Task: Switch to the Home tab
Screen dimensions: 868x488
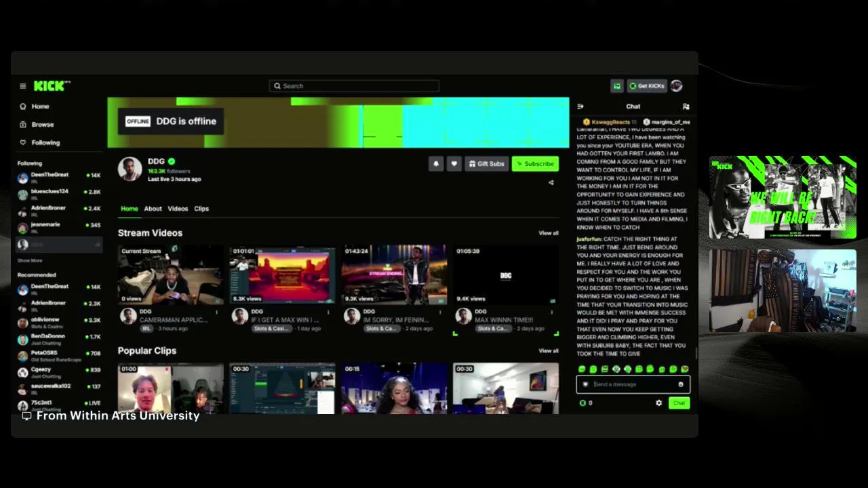Action: 130,209
